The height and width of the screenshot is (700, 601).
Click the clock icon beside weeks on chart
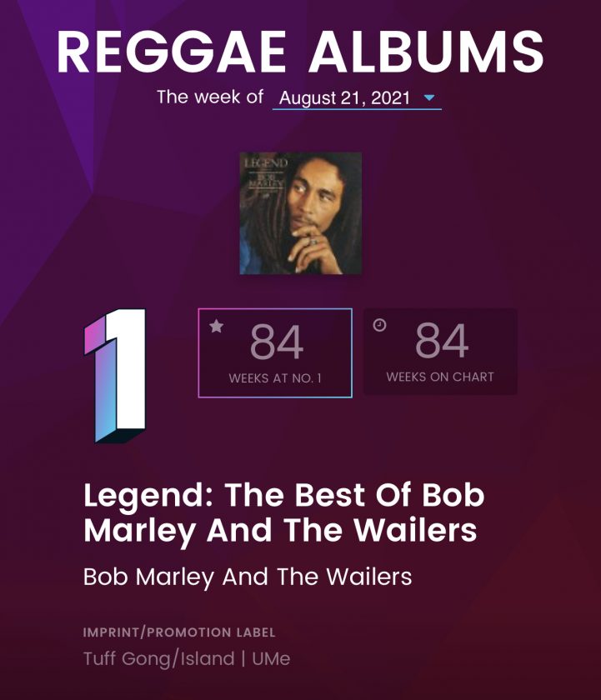[x=379, y=324]
